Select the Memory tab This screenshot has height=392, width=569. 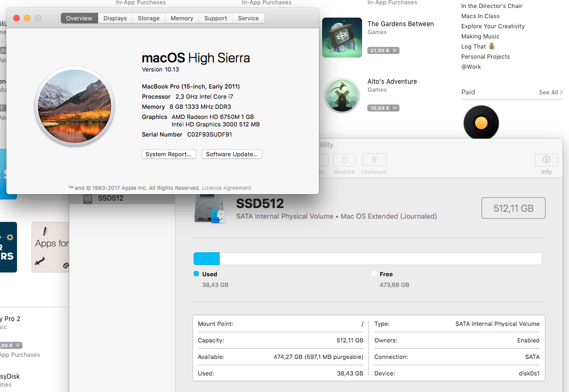point(182,18)
